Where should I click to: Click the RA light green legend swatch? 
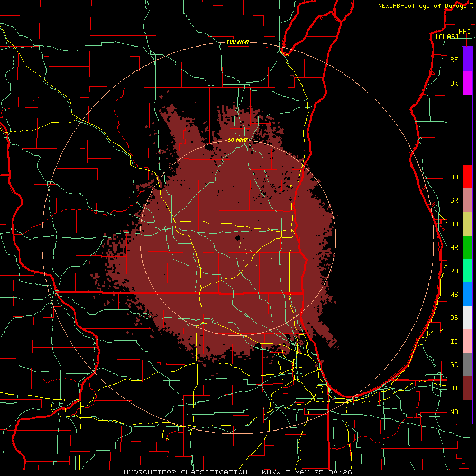point(467,271)
